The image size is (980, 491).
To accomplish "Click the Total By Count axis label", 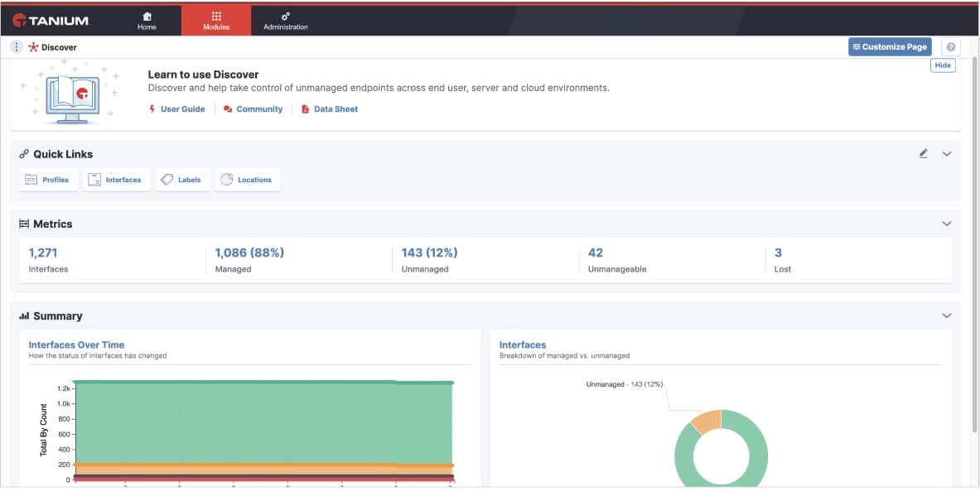I will click(44, 430).
